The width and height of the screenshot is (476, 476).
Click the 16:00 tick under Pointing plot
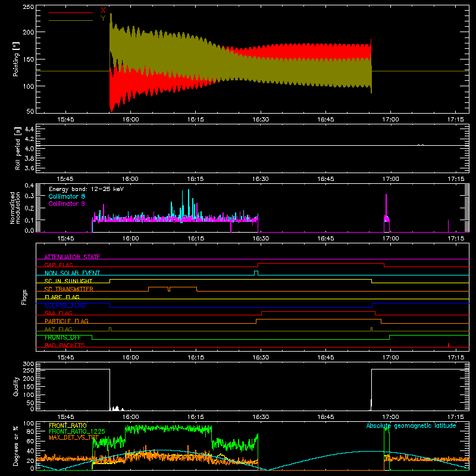coord(130,120)
